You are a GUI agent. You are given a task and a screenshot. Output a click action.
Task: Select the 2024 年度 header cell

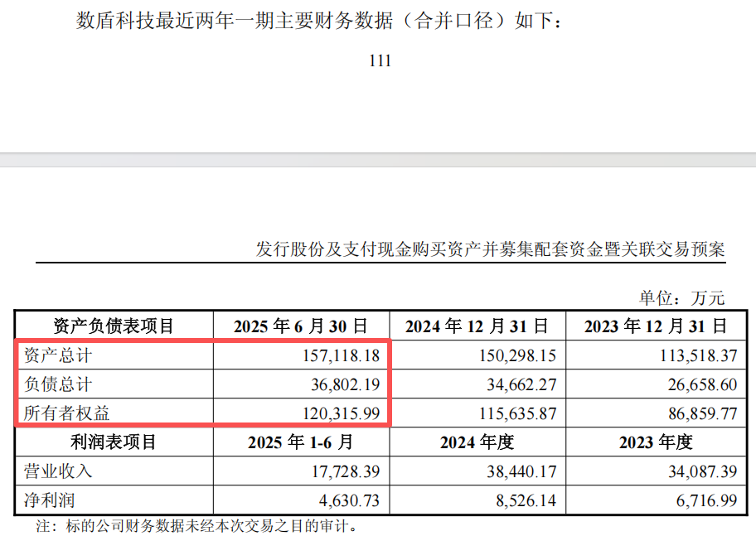477,442
